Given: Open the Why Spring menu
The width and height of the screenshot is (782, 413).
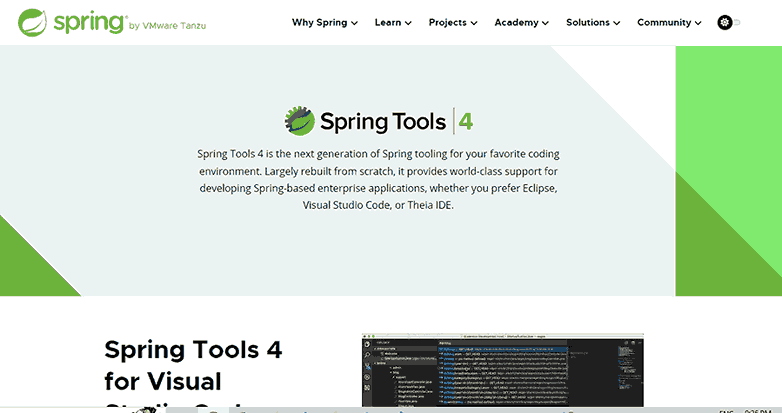Looking at the screenshot, I should [x=324, y=22].
